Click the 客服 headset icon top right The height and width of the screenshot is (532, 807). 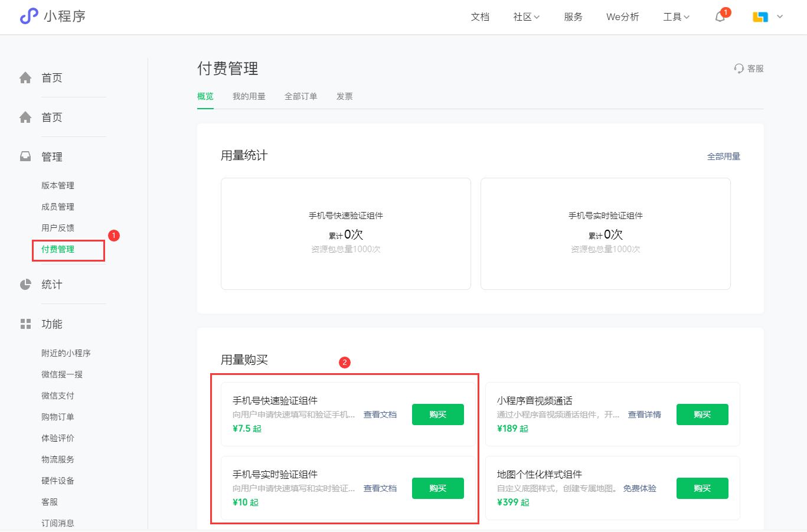739,68
